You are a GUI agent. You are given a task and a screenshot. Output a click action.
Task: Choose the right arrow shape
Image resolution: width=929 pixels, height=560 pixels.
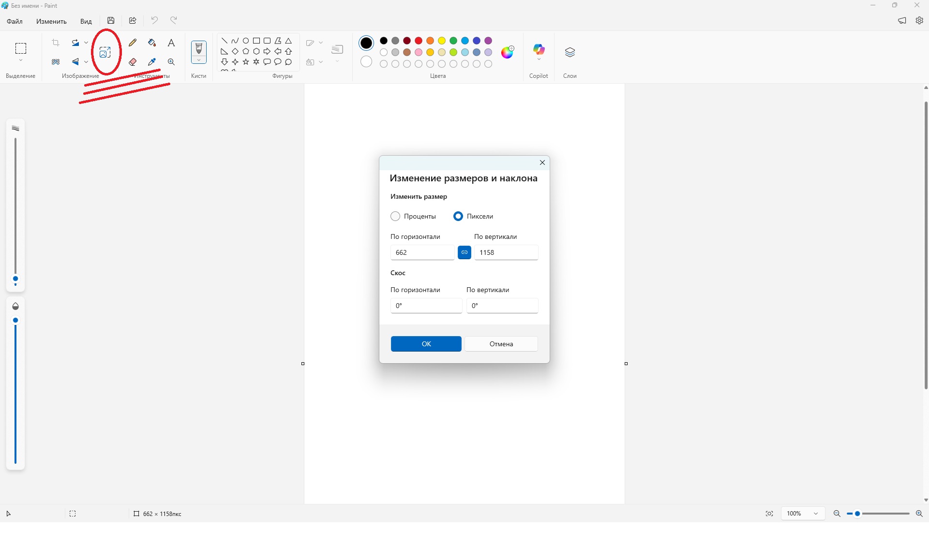pyautogui.click(x=267, y=51)
